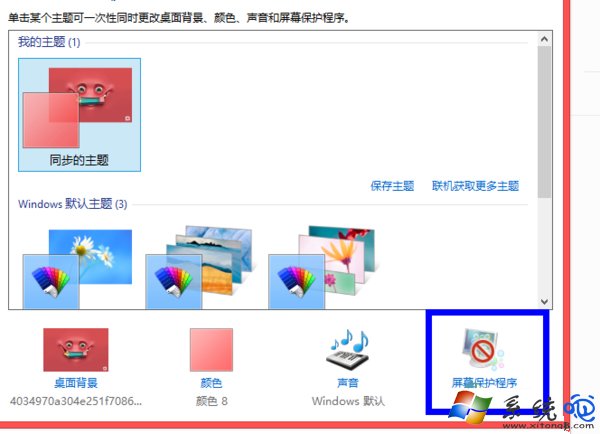Select the flowers Windows default theme

click(x=322, y=267)
